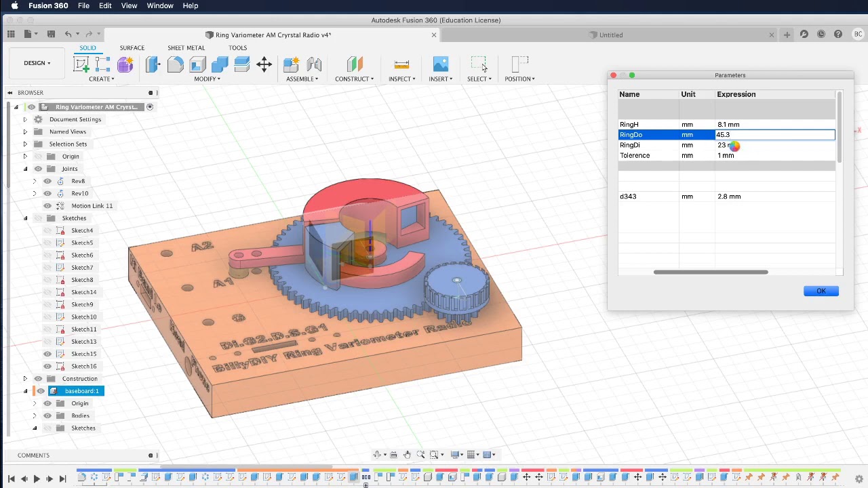Image resolution: width=868 pixels, height=488 pixels.
Task: Click the Insert image icon
Action: [441, 64]
